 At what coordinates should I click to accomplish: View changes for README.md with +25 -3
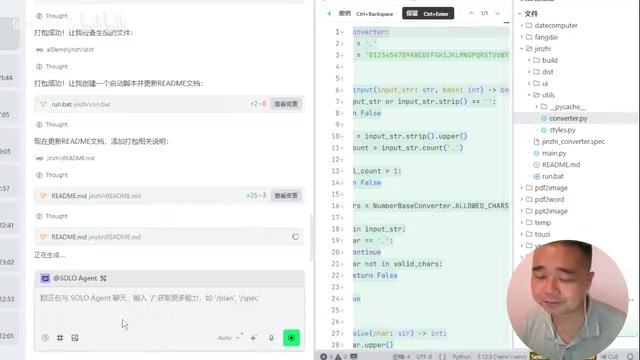tap(286, 196)
